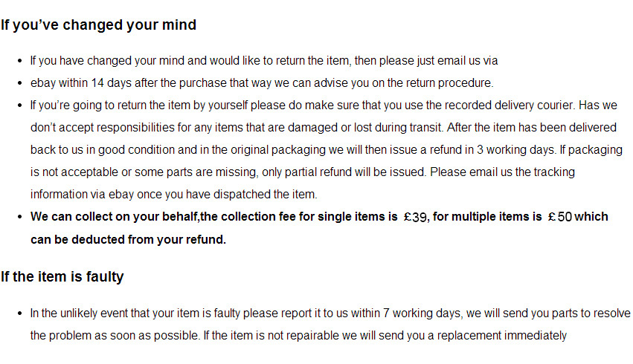Click the bold "can be deducted from your refund" text
The image size is (633, 364).
[x=128, y=240]
